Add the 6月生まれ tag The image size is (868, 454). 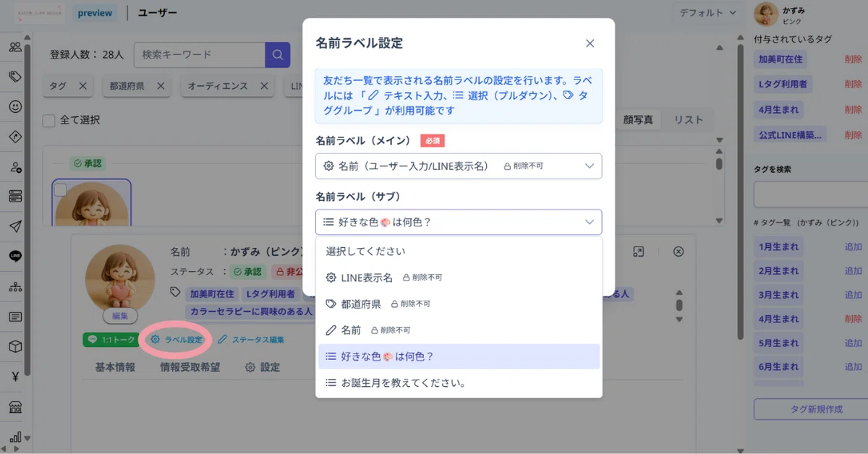pos(853,367)
